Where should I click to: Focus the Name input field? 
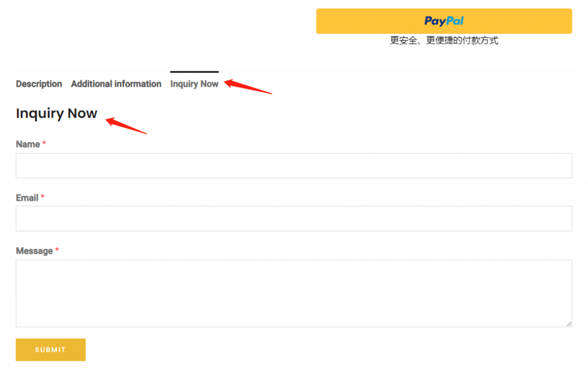pyautogui.click(x=294, y=166)
